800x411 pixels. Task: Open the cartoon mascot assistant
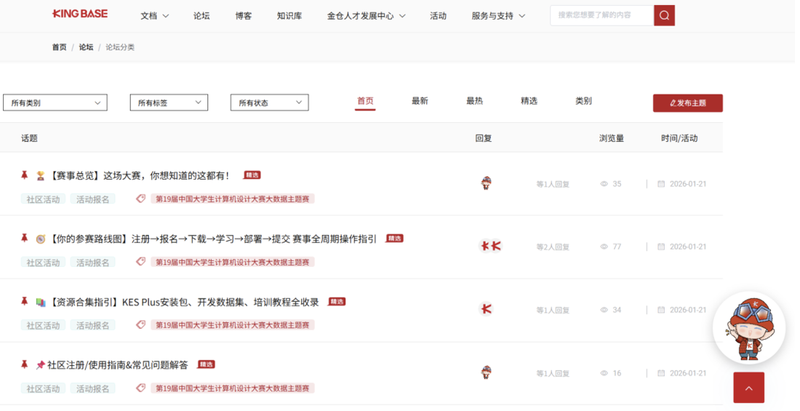click(x=748, y=329)
